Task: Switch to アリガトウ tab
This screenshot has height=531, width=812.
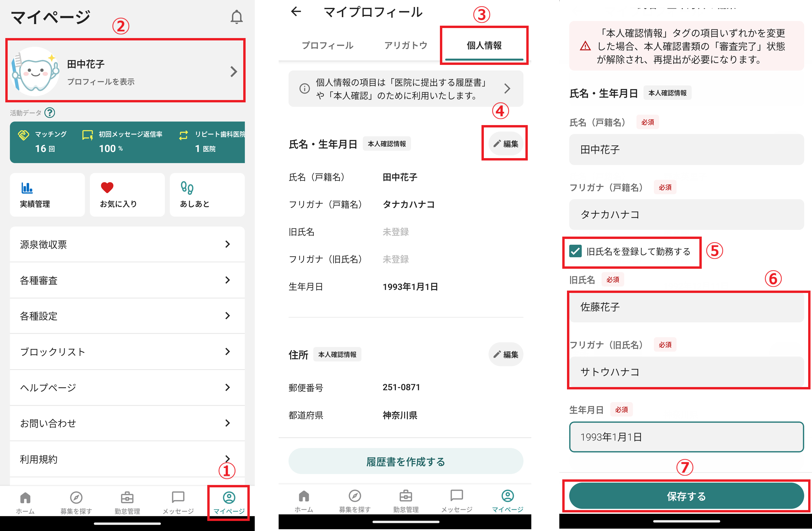Action: point(406,45)
